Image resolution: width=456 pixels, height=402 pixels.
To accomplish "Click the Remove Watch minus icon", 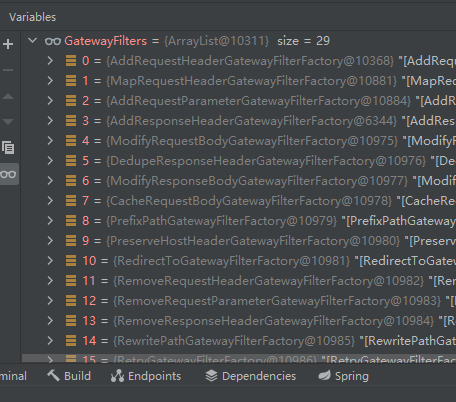I will (x=8, y=70).
